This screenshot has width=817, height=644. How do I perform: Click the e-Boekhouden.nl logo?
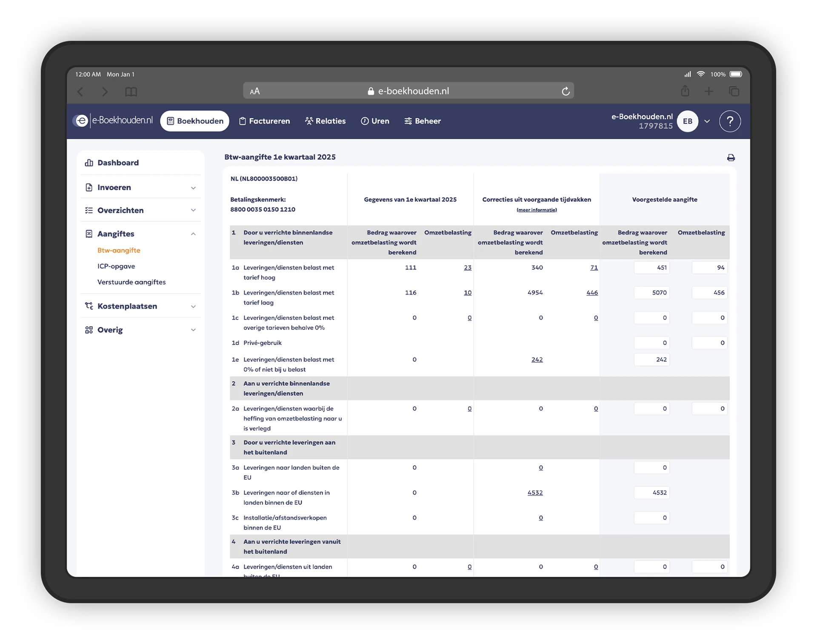(113, 121)
